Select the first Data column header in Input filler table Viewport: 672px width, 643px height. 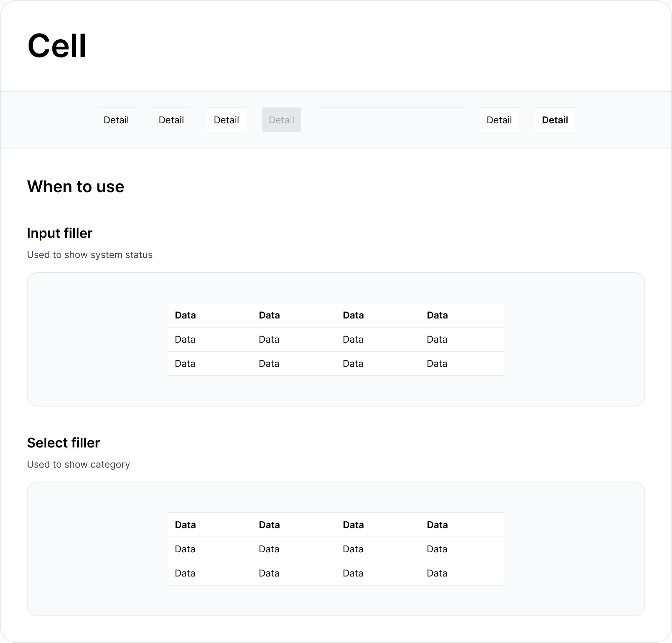click(x=185, y=315)
